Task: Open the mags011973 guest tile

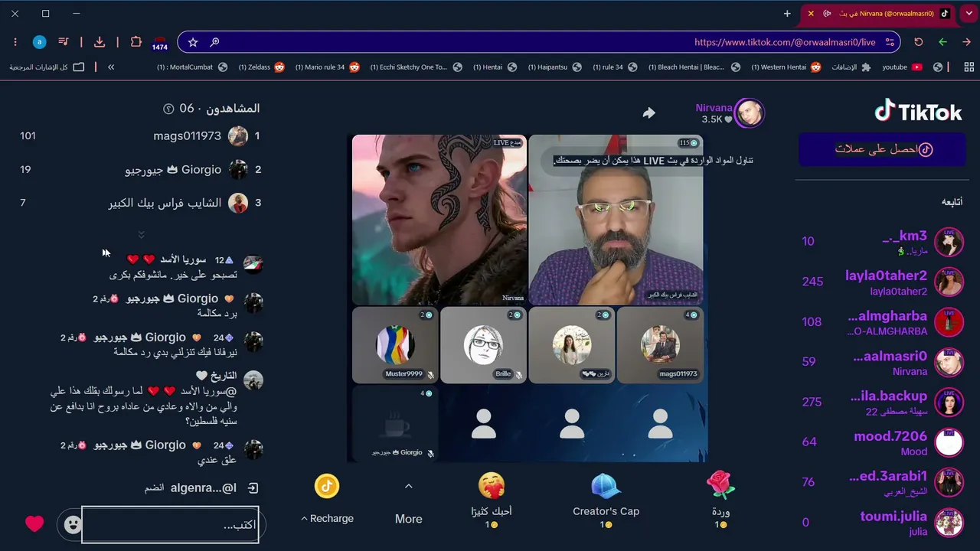Action: point(659,345)
